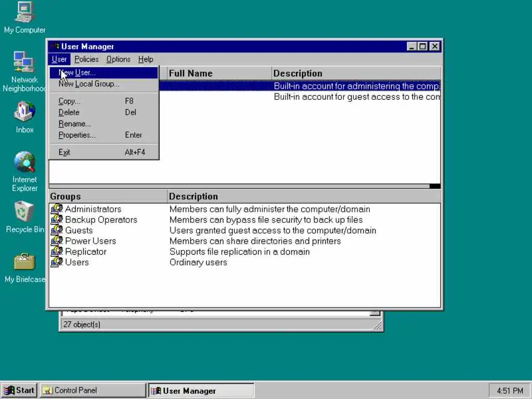This screenshot has height=399, width=532.
Task: Click the 27 object(s) status bar text
Action: (82, 324)
